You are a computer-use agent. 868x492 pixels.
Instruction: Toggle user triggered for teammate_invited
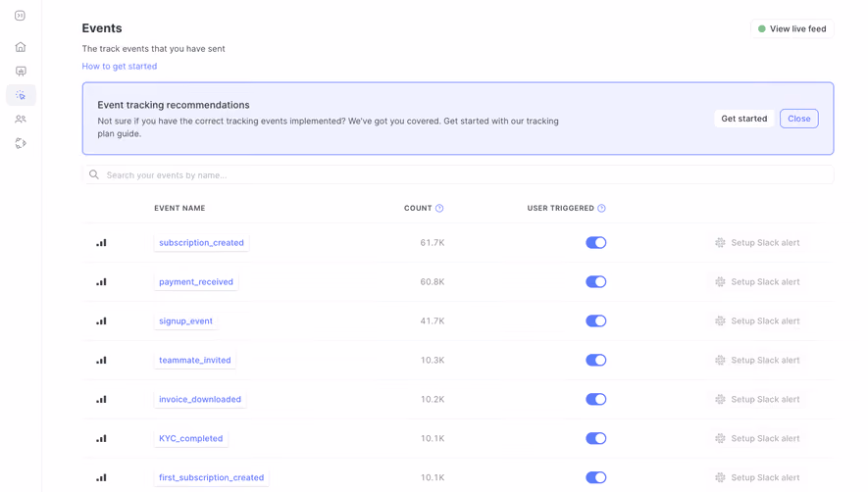coord(596,361)
